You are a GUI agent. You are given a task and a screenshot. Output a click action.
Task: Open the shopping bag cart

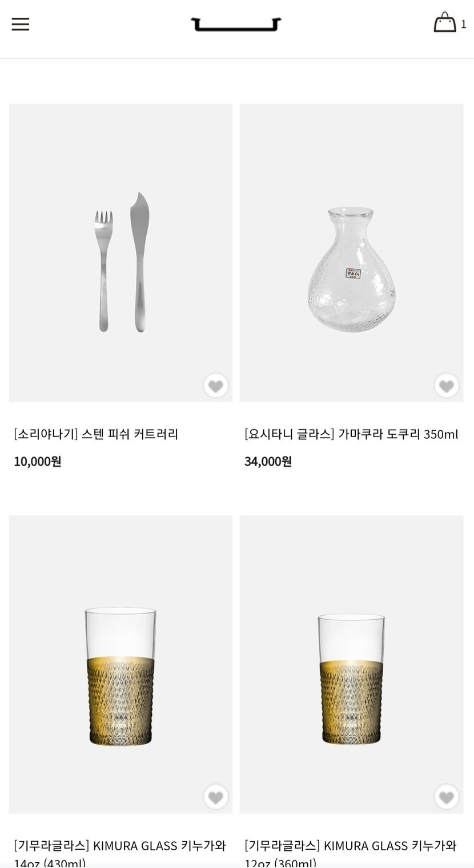(x=445, y=23)
